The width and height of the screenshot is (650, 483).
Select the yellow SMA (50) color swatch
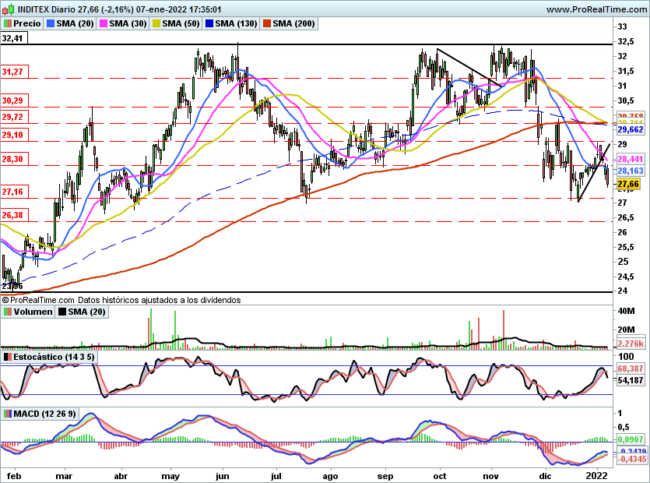(x=157, y=24)
